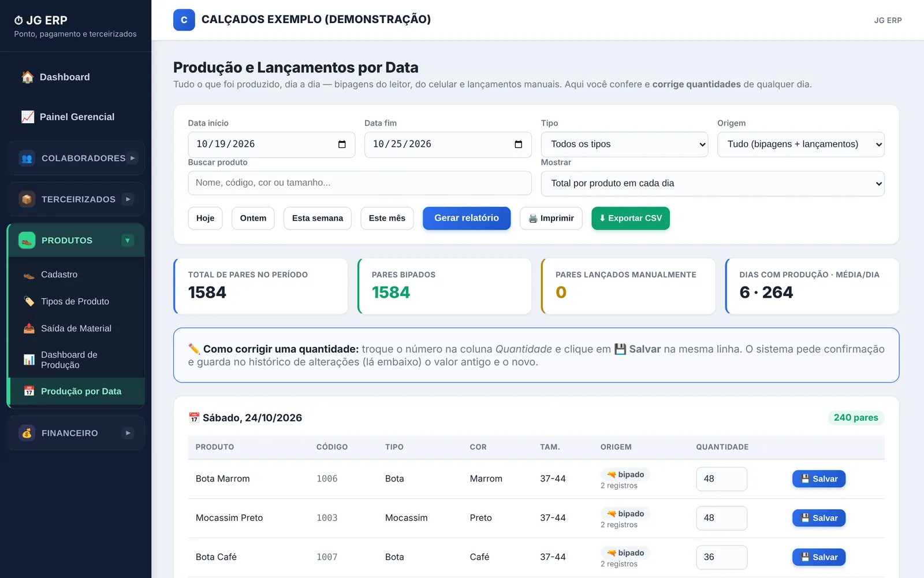Click the blue C company badge
924x578 pixels.
coord(184,20)
